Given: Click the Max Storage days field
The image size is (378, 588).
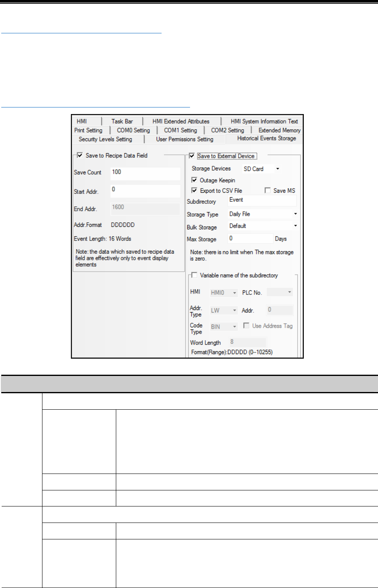Looking at the screenshot, I should [x=250, y=238].
